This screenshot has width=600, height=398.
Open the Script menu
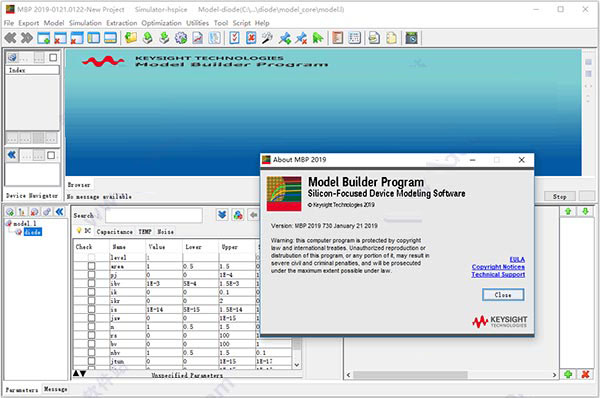coord(241,23)
